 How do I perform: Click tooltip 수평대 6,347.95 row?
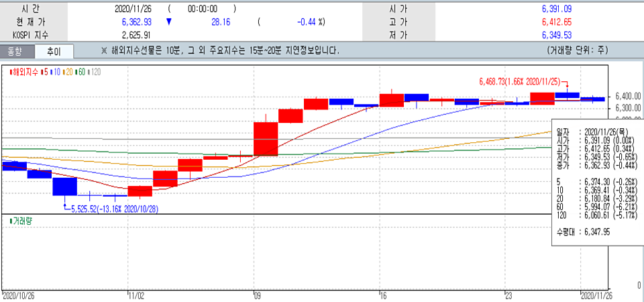(583, 232)
